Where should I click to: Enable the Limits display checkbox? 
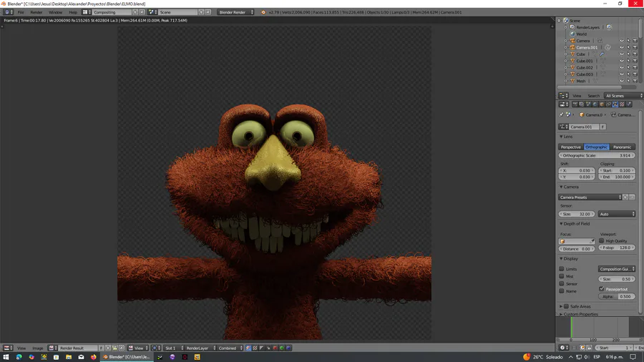pos(562,269)
